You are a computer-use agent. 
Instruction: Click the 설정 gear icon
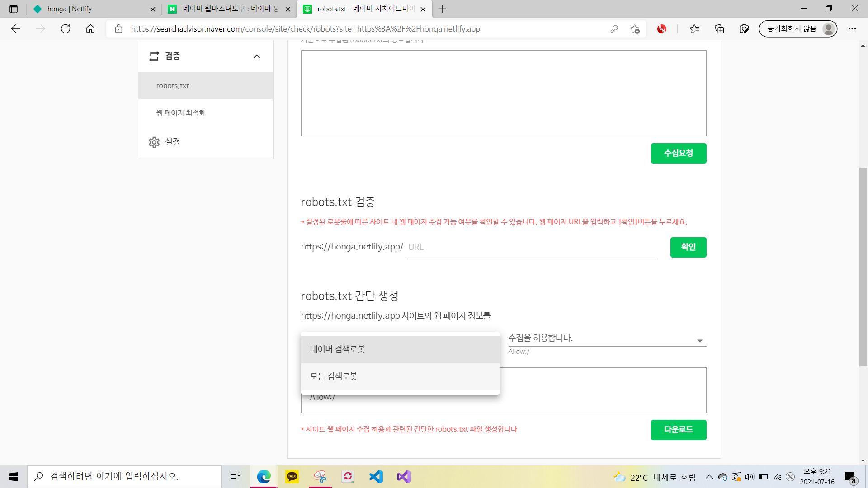point(154,142)
